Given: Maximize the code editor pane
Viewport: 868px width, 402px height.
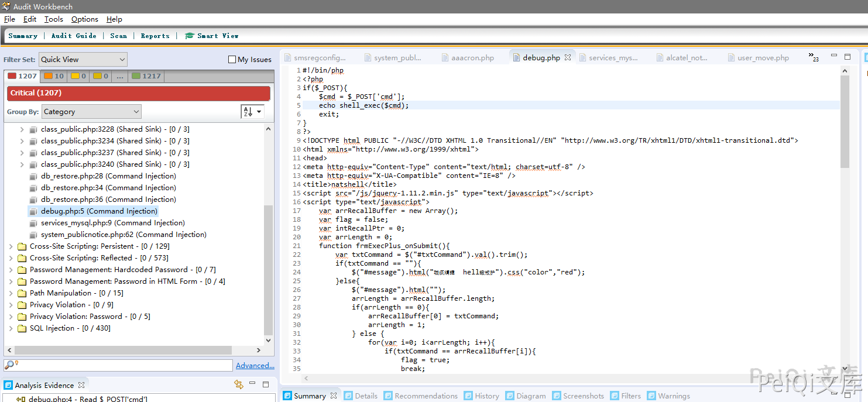Looking at the screenshot, I should coord(848,57).
